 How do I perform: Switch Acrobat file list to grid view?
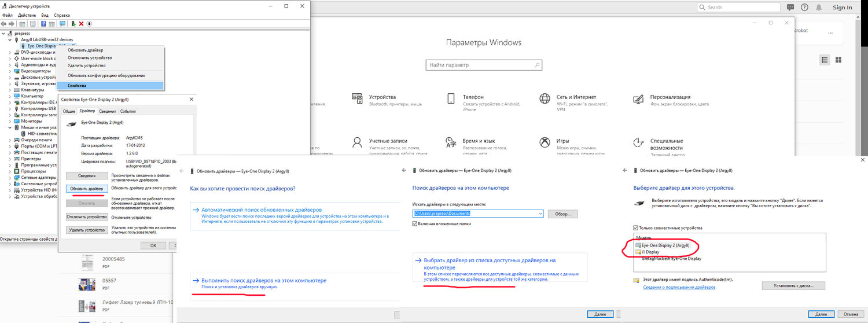[838, 60]
